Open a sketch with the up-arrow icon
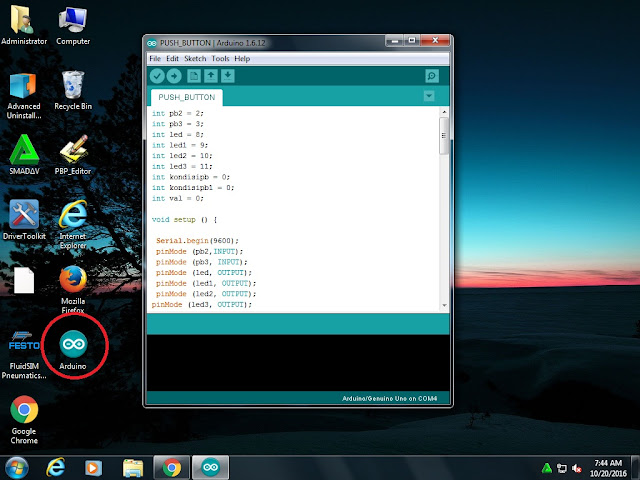640x480 pixels. click(x=211, y=76)
